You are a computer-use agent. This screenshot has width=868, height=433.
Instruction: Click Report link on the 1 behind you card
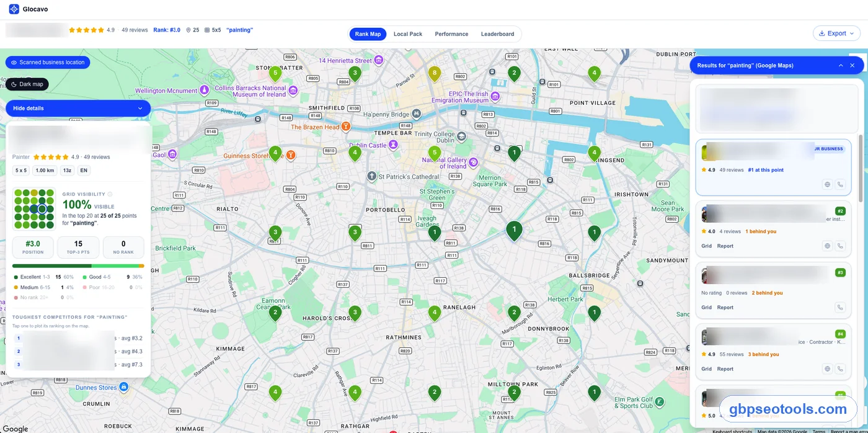pyautogui.click(x=725, y=246)
